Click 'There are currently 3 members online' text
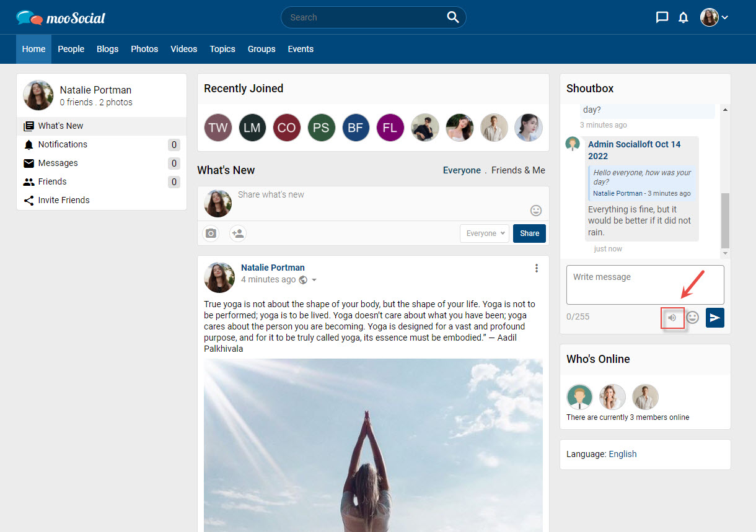This screenshot has width=756, height=532. click(628, 417)
